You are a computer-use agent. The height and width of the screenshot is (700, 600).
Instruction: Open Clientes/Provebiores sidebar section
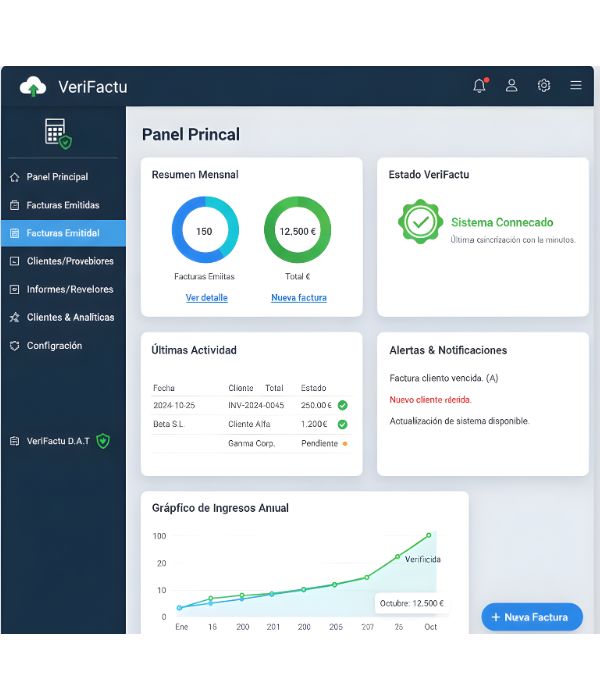[x=69, y=261]
